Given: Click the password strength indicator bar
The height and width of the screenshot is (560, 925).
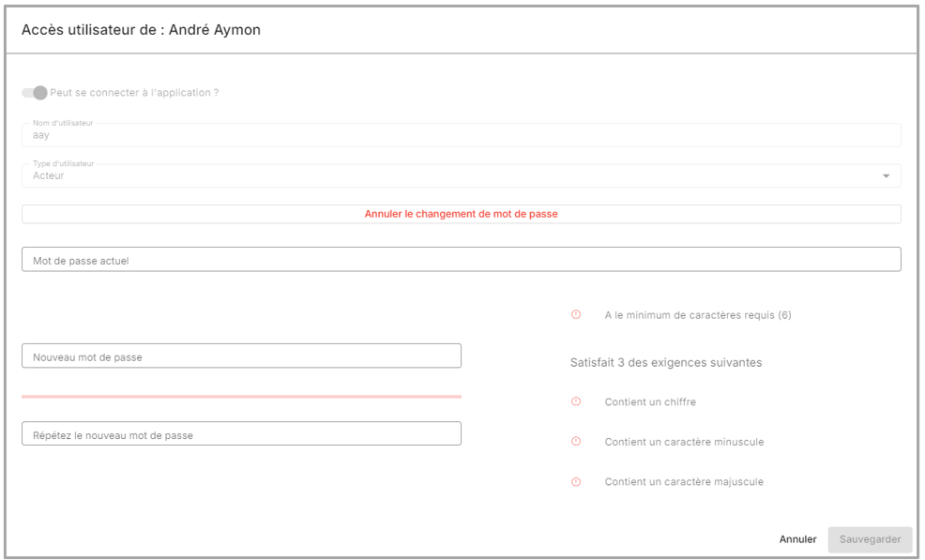Looking at the screenshot, I should (x=241, y=397).
